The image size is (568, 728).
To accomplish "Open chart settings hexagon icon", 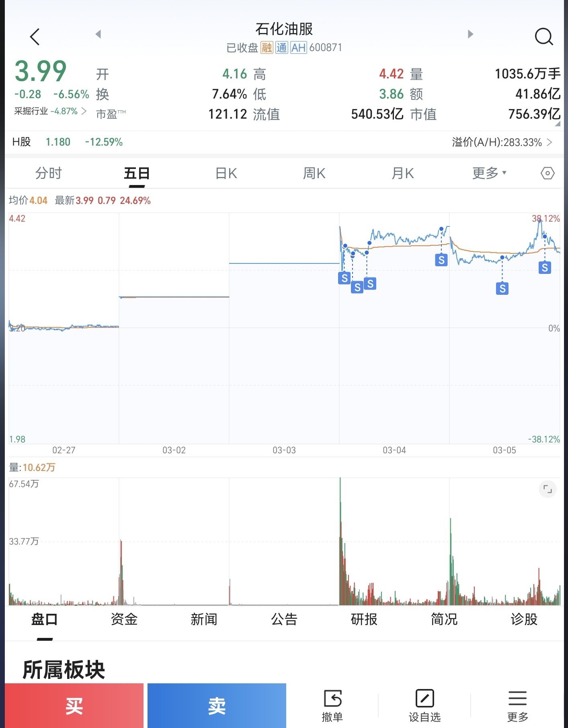I will tap(547, 173).
